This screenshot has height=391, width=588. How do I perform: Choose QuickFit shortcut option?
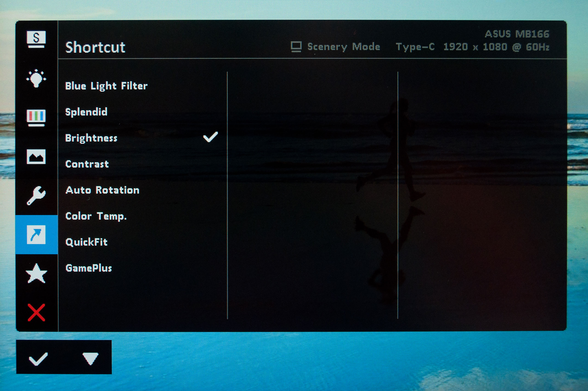click(x=86, y=242)
